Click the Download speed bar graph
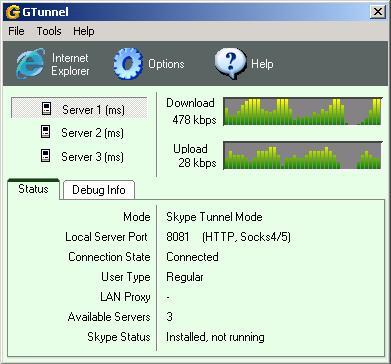Image resolution: width=391 pixels, height=364 pixels. coord(302,111)
